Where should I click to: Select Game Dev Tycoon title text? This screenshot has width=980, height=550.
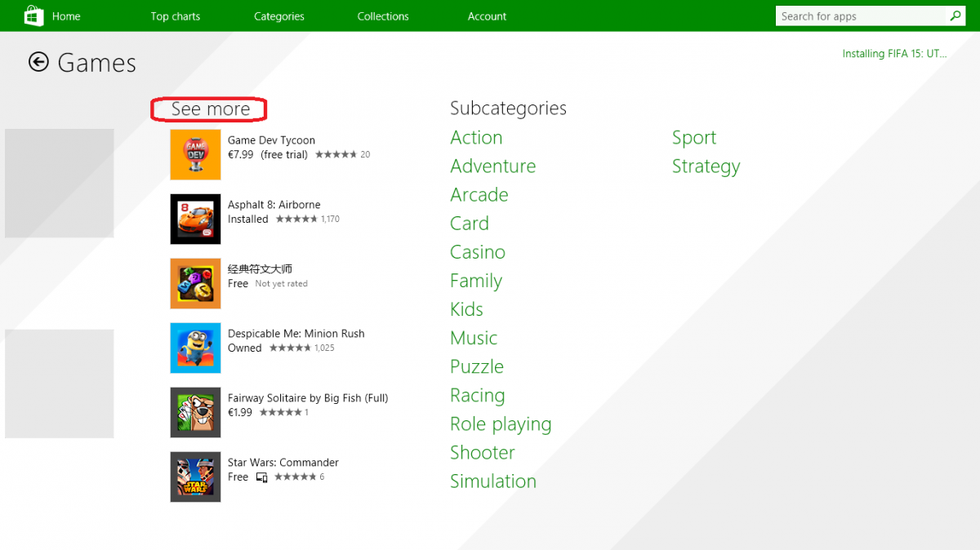click(271, 140)
